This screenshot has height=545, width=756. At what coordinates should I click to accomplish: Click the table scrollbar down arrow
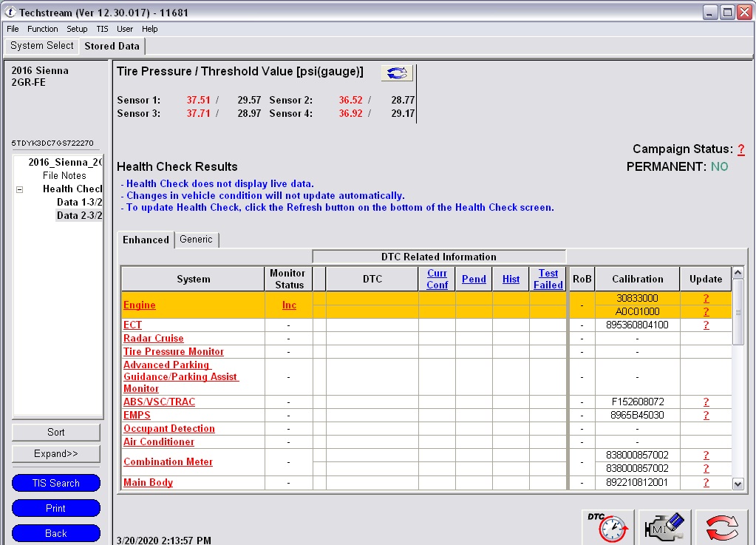pos(738,484)
